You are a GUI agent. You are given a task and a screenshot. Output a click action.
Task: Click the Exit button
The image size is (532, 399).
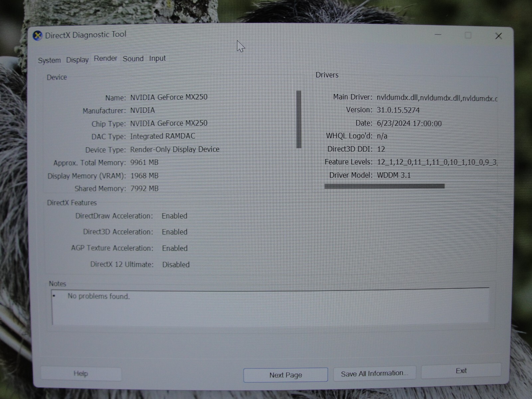coord(461,371)
